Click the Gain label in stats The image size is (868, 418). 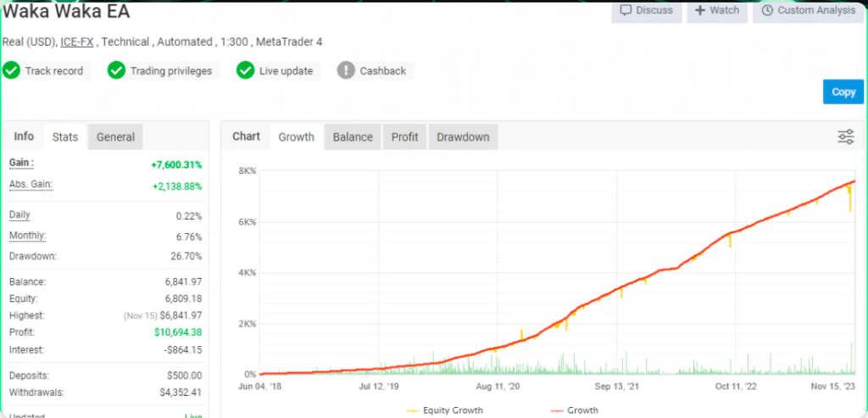(21, 163)
